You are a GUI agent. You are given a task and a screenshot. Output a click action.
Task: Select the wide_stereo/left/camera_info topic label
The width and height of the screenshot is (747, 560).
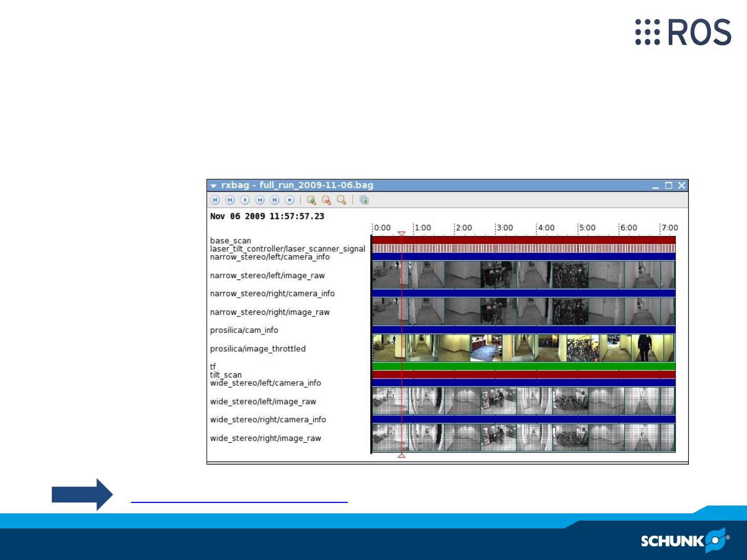coord(266,383)
